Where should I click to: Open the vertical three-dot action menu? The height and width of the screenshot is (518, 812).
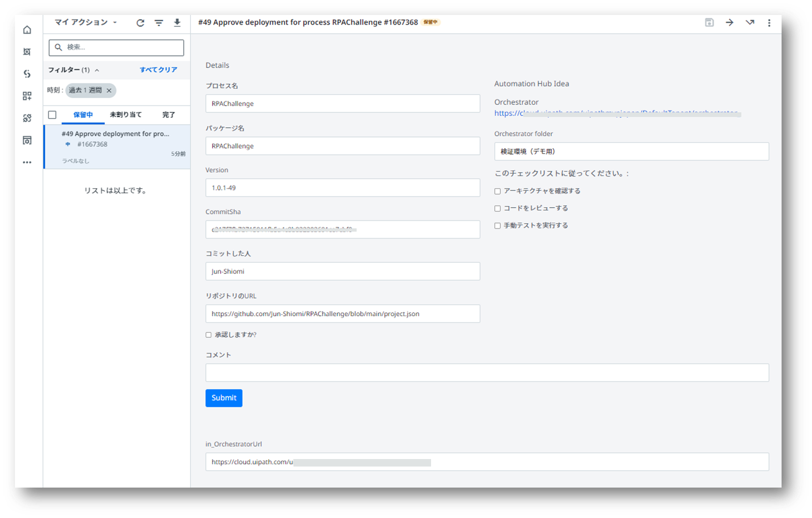[x=769, y=22]
